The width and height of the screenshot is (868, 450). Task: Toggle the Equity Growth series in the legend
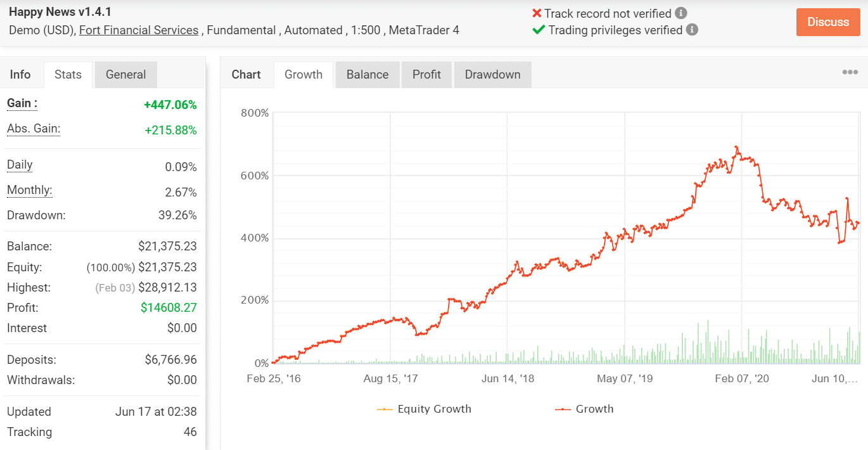pos(437,409)
